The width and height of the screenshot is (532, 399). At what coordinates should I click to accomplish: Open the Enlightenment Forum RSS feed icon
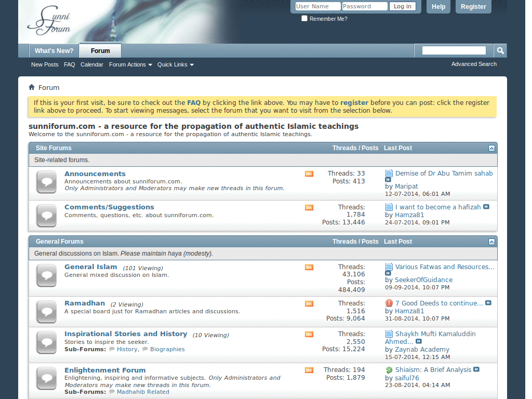click(x=309, y=370)
